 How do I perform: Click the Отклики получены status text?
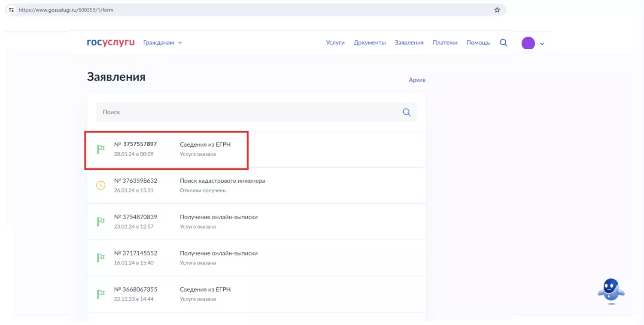click(x=203, y=190)
